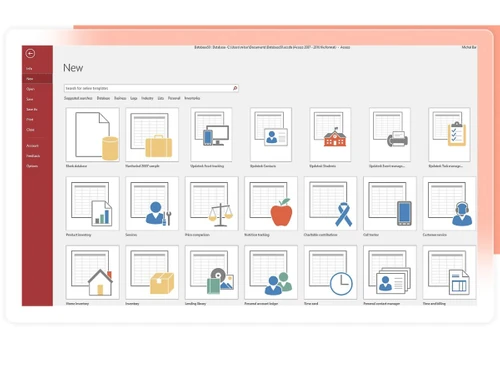The width and height of the screenshot is (500, 375).
Task: Open the Print page from sidebar
Action: click(30, 119)
